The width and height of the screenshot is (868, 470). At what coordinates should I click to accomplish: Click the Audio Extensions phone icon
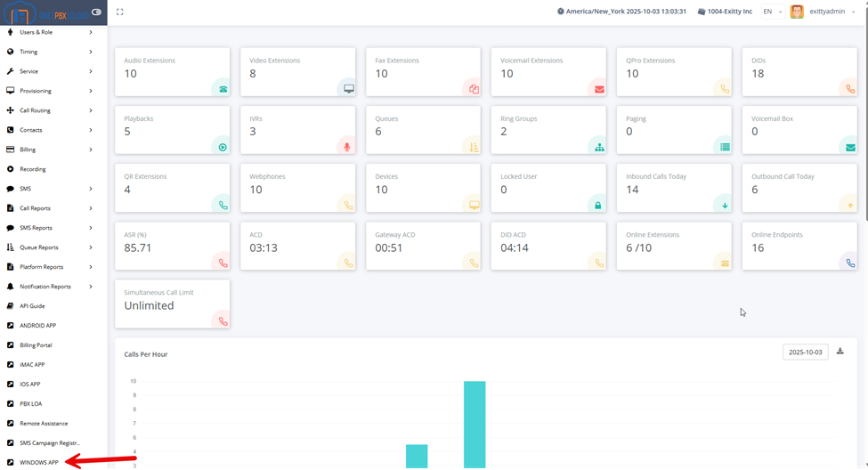[223, 88]
